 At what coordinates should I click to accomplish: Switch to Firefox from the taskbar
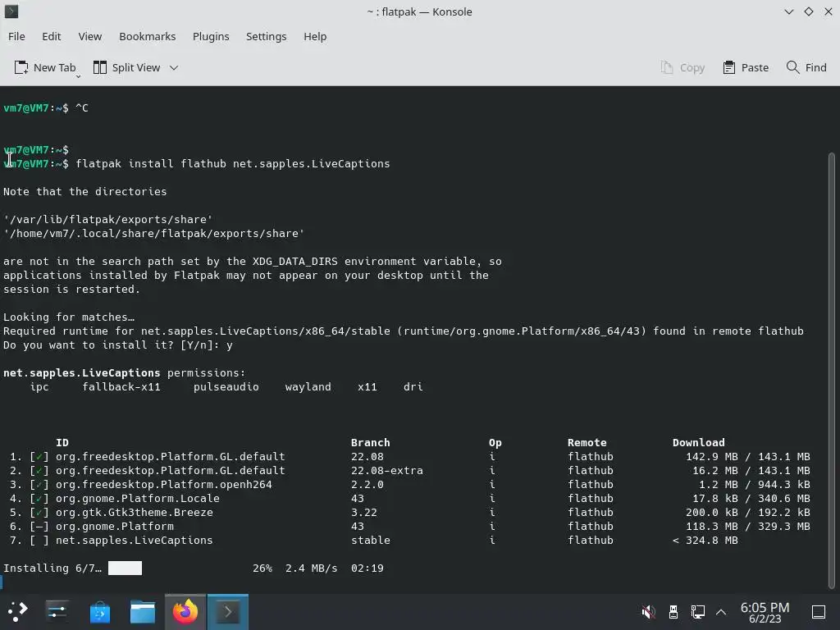click(x=185, y=611)
